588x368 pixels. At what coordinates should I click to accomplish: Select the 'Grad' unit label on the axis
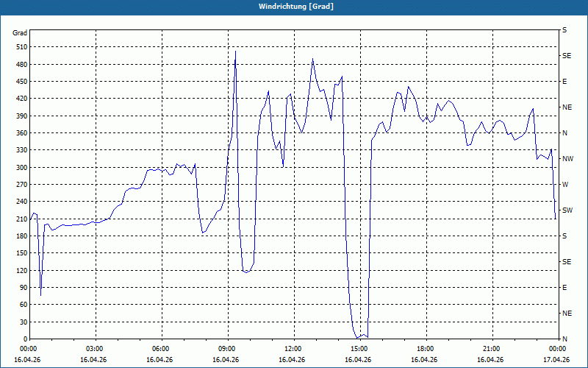20,33
